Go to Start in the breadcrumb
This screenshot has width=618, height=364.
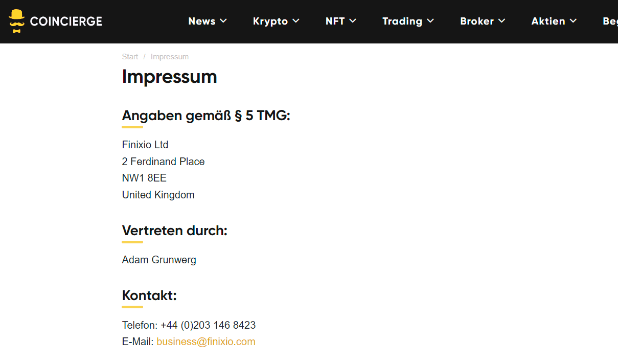(130, 57)
